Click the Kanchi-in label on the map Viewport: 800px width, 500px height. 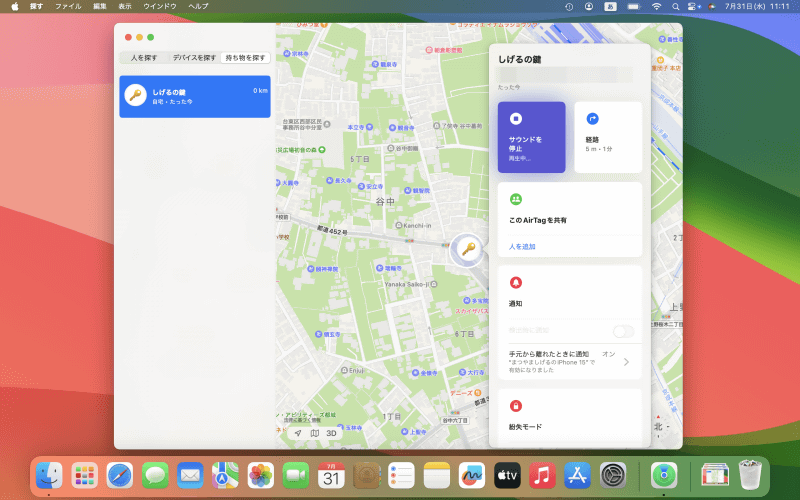point(417,226)
